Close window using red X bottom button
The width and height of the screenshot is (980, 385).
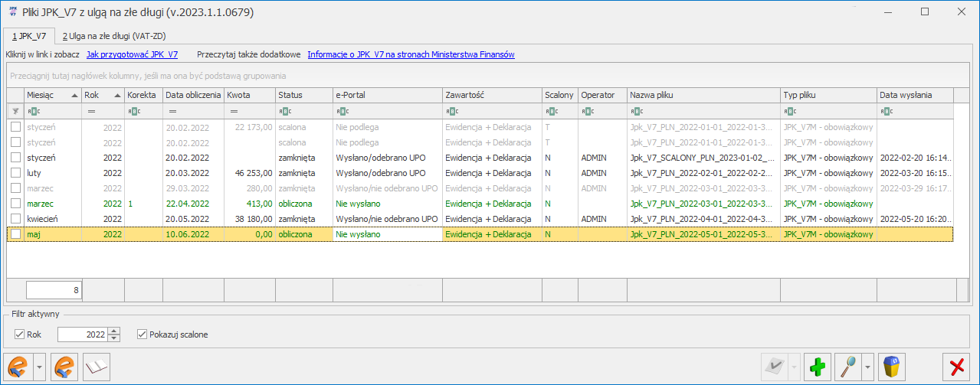point(956,367)
